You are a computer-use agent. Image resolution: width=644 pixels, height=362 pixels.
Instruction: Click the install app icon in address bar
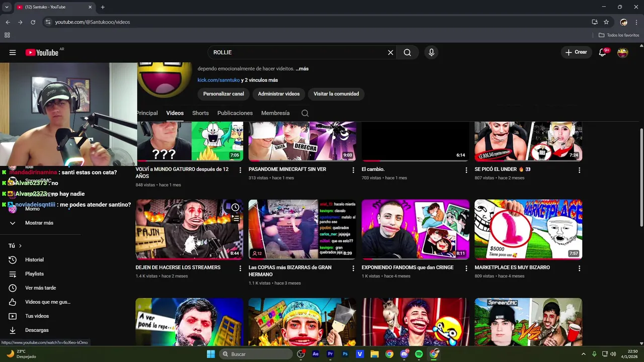(x=595, y=22)
